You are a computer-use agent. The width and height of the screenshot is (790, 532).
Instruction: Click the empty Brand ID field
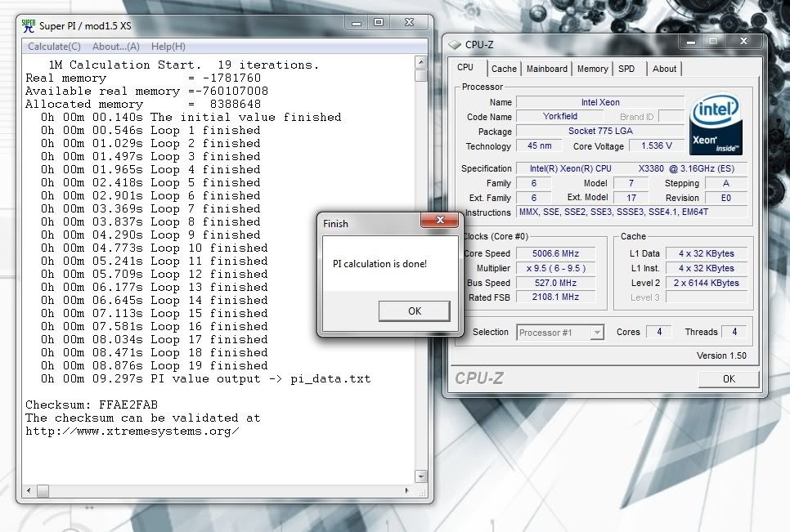click(671, 116)
